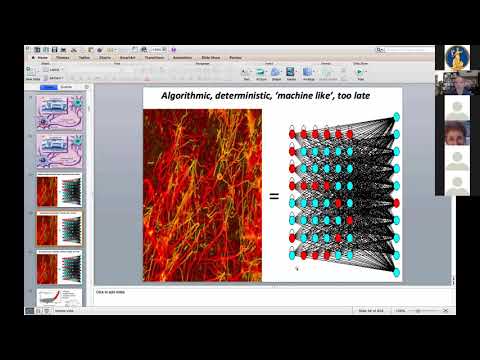Open the Layout dropdown
The height and width of the screenshot is (360, 480).
click(54, 70)
